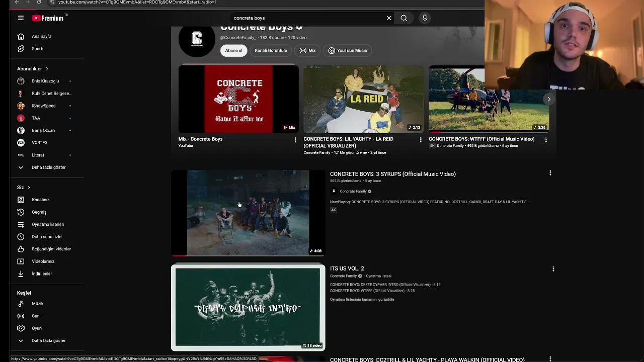Open options for LA REID video
This screenshot has height=362, width=644.
[x=421, y=140]
